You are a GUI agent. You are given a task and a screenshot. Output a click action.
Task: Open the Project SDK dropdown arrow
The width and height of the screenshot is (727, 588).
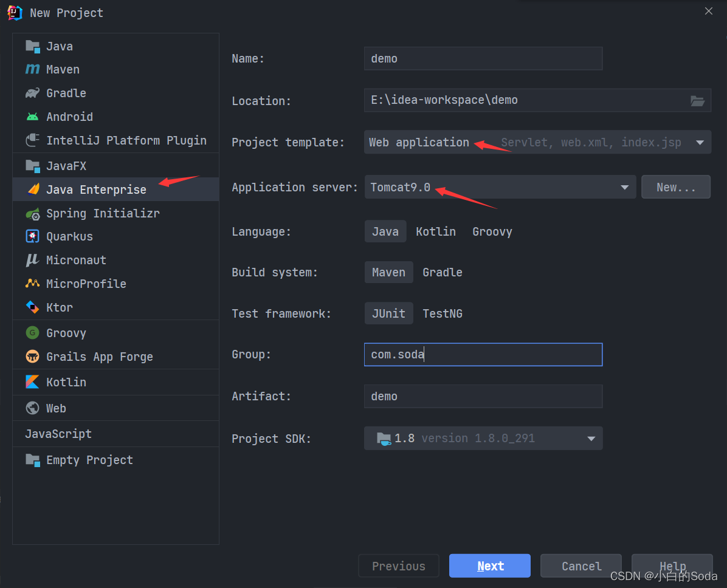click(591, 439)
